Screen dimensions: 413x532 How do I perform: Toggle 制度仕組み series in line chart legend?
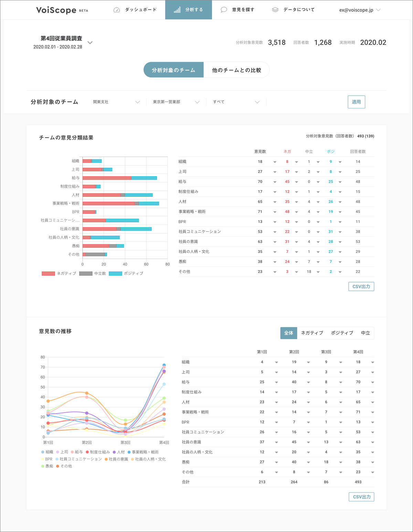pos(98,452)
